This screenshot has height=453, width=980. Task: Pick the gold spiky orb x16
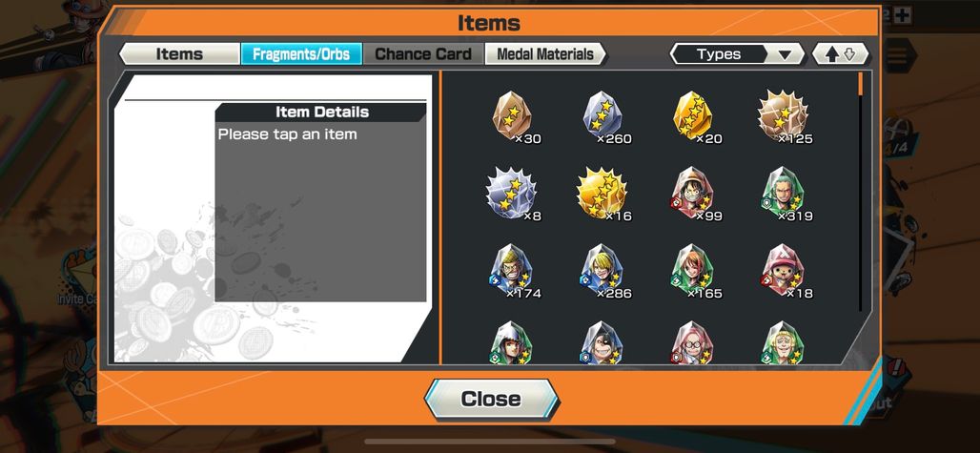(x=602, y=195)
